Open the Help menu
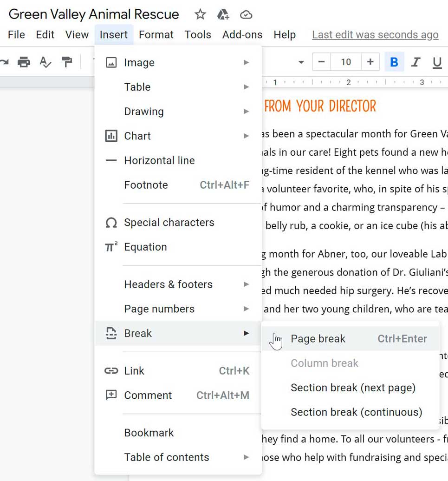Viewport: 448px width, 481px height. 285,35
